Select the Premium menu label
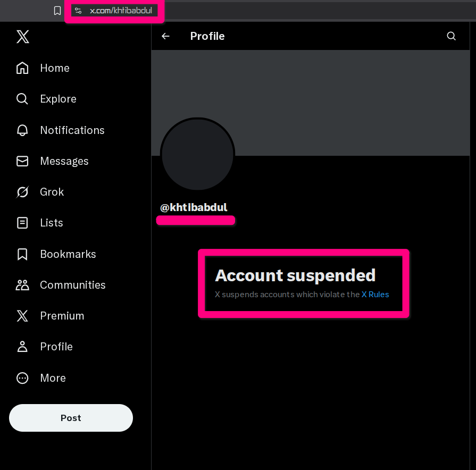 (62, 316)
